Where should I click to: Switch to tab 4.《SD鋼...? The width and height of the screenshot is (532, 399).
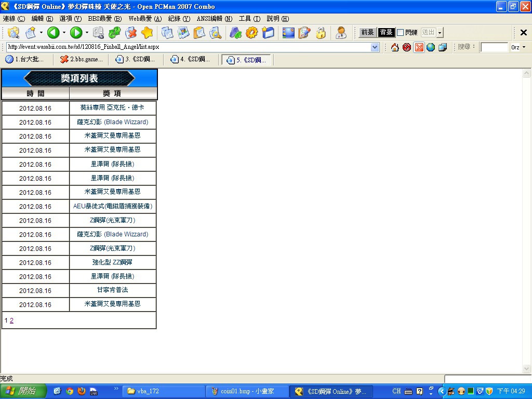191,60
